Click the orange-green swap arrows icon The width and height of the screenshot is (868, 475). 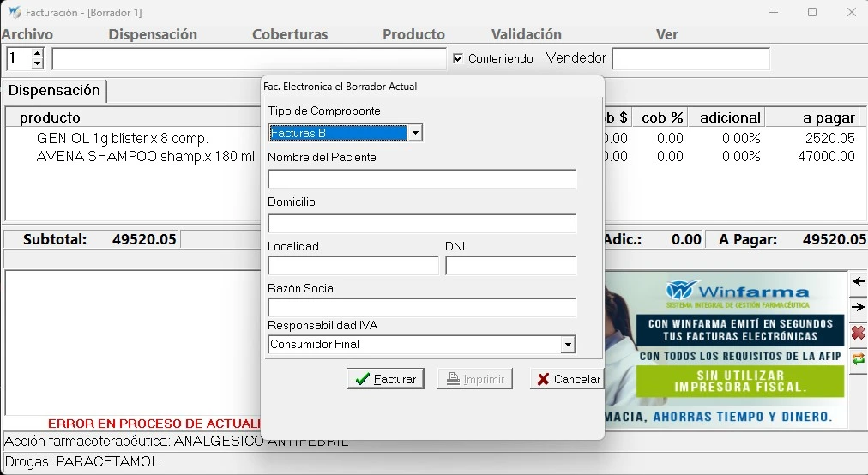(x=858, y=358)
